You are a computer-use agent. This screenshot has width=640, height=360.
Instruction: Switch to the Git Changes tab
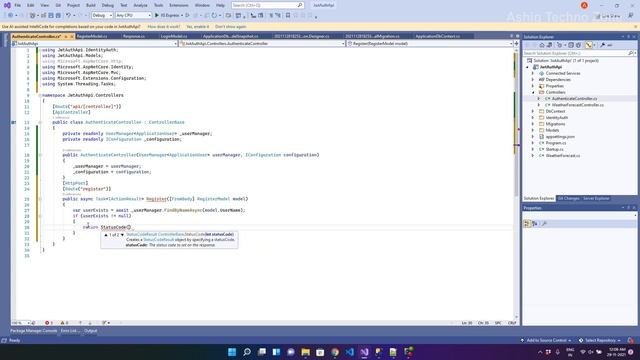click(568, 199)
